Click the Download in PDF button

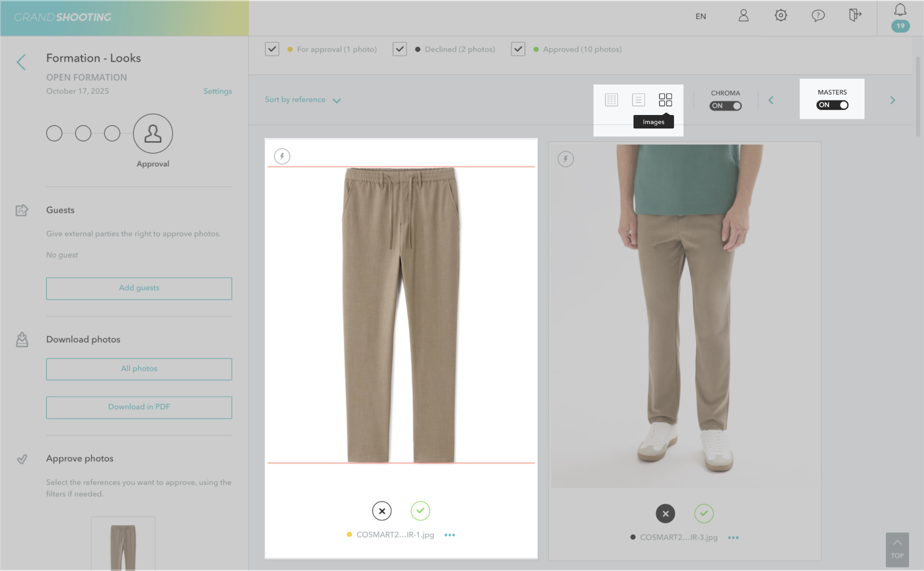pos(139,407)
